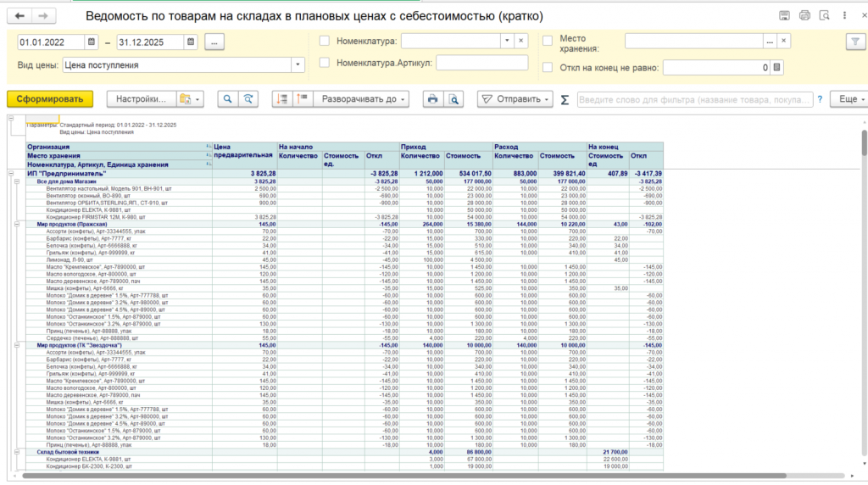Open print preview with the magnifier page icon
868x485 pixels.
pos(454,99)
